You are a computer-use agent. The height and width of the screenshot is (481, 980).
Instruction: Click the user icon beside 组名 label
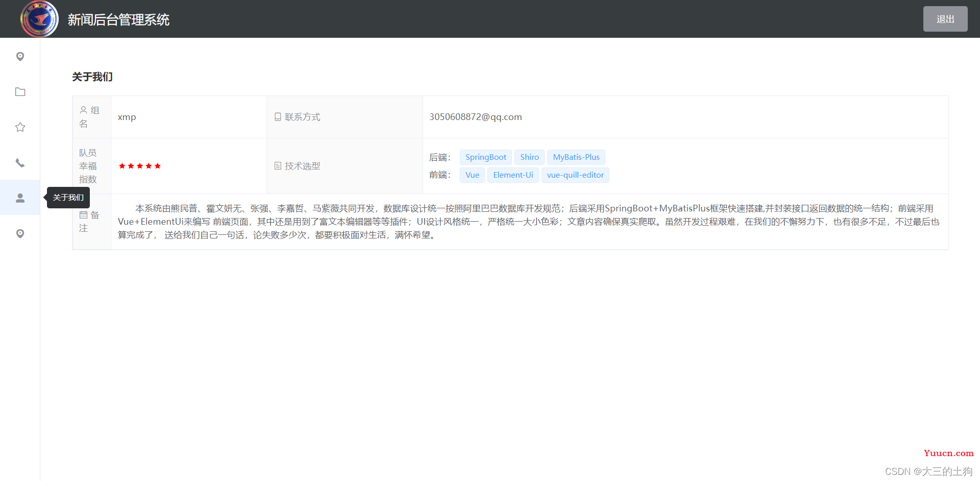pyautogui.click(x=83, y=110)
